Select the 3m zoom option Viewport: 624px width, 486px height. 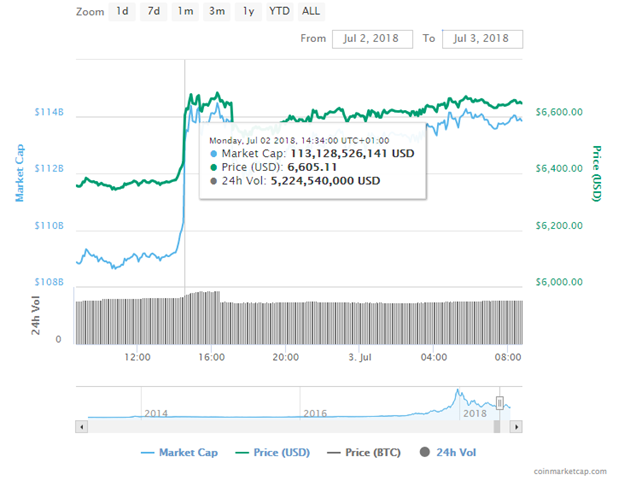tap(217, 12)
